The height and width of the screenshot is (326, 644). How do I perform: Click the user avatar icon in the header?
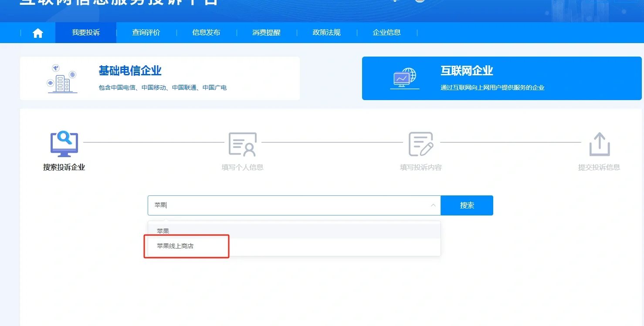pos(420,1)
